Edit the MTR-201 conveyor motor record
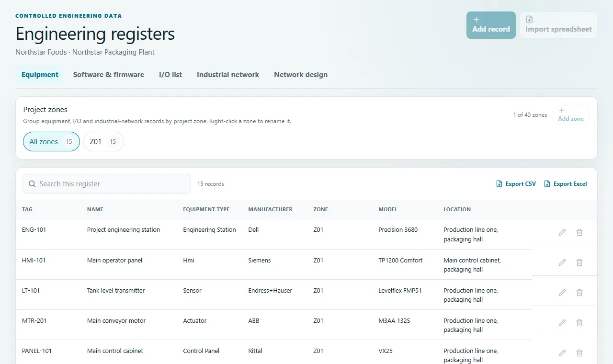 (x=562, y=323)
